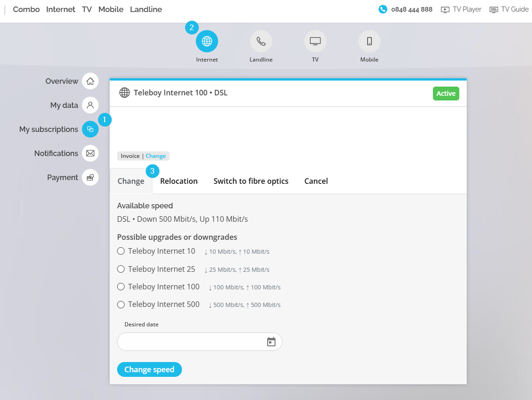Open the calendar date picker icon

coord(271,342)
